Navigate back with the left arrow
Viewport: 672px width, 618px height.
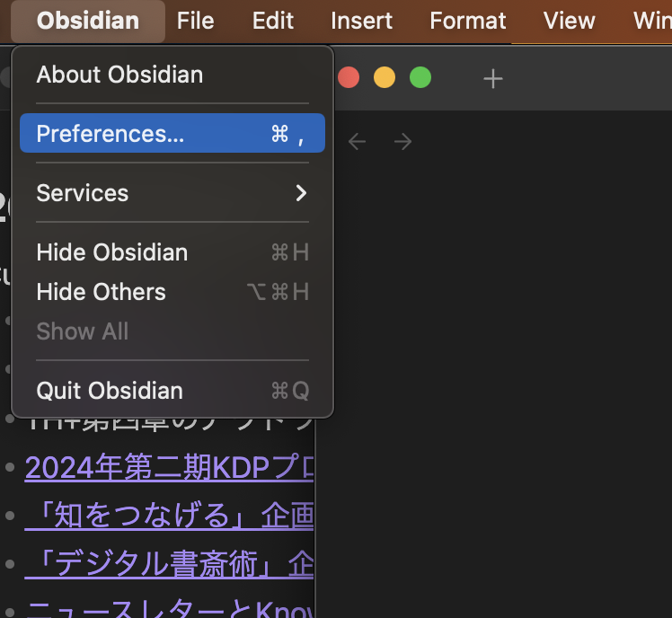click(x=358, y=141)
